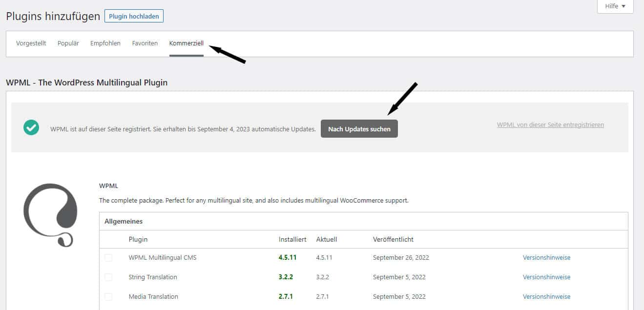Open the Hilfe dropdown
644x310 pixels.
(615, 6)
